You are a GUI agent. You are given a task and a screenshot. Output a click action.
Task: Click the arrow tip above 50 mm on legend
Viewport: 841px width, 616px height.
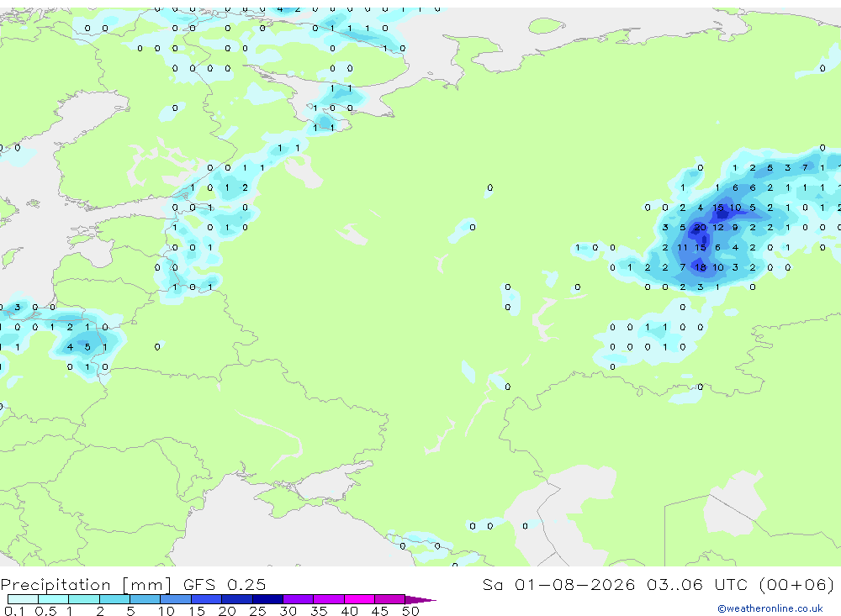coord(421,600)
